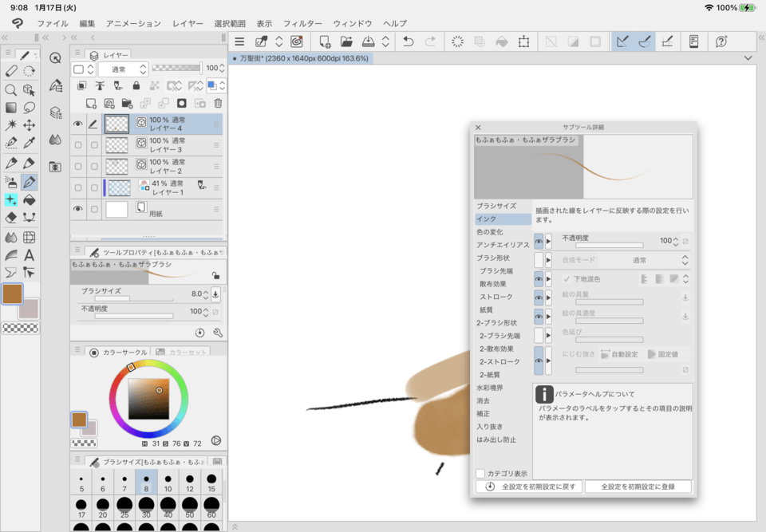766x532 pixels.
Task: Select the 万聖街 canvas tab
Action: pos(301,58)
